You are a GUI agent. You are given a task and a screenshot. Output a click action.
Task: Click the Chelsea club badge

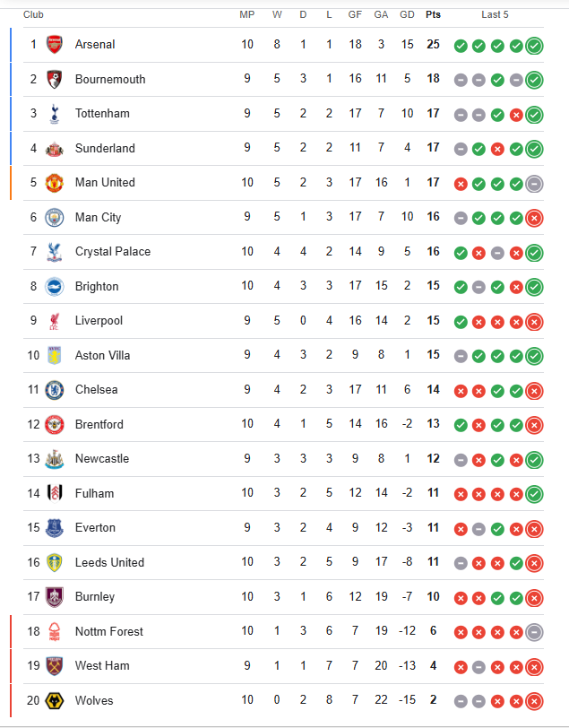click(x=55, y=390)
